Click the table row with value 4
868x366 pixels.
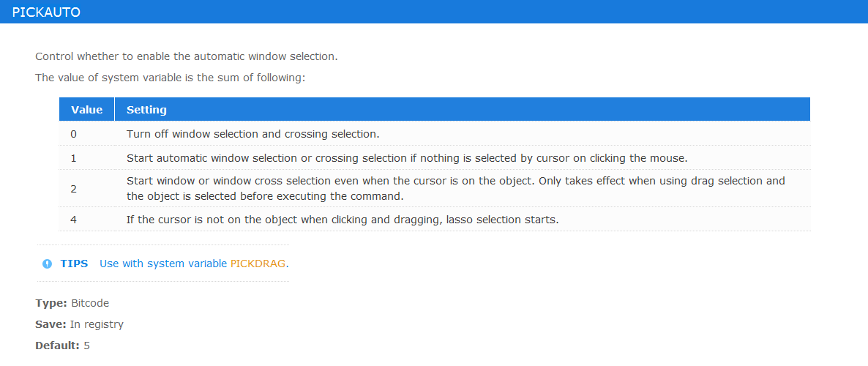click(435, 220)
